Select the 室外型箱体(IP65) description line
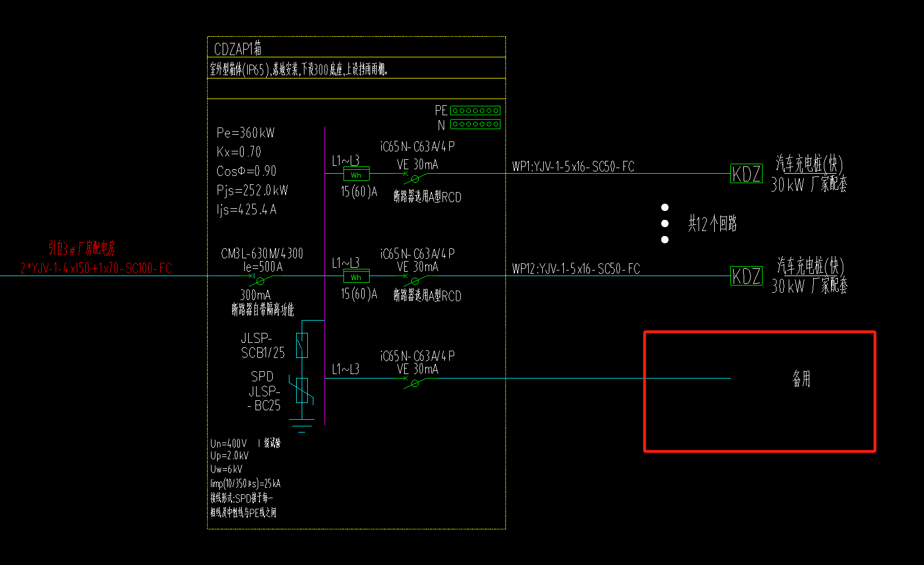Screen dimensions: 924x565 pos(299,70)
